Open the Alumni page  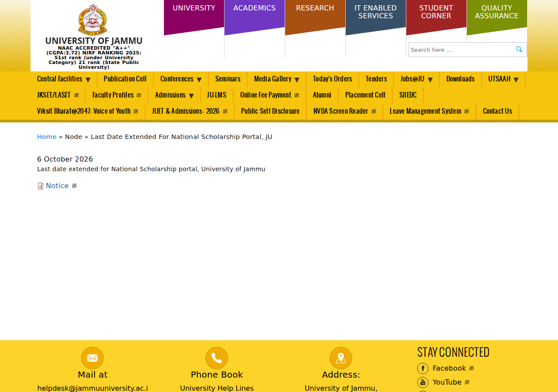pyautogui.click(x=322, y=95)
